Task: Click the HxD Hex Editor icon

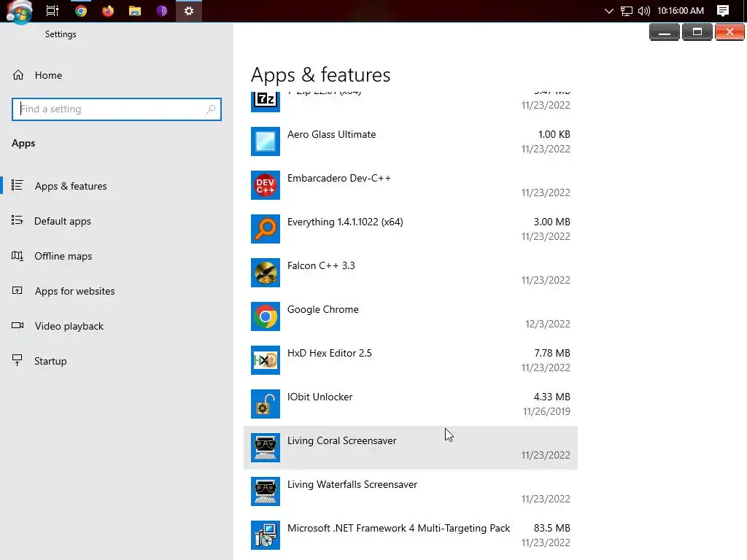Action: (x=266, y=360)
